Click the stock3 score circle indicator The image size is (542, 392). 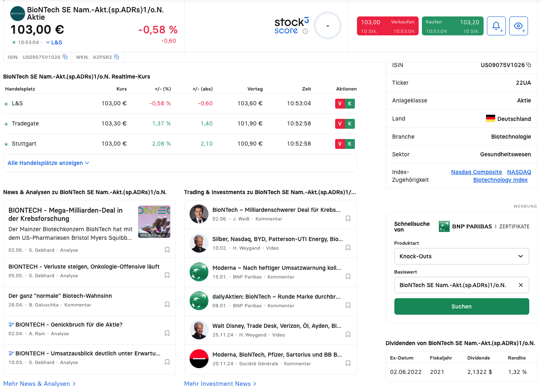(328, 26)
